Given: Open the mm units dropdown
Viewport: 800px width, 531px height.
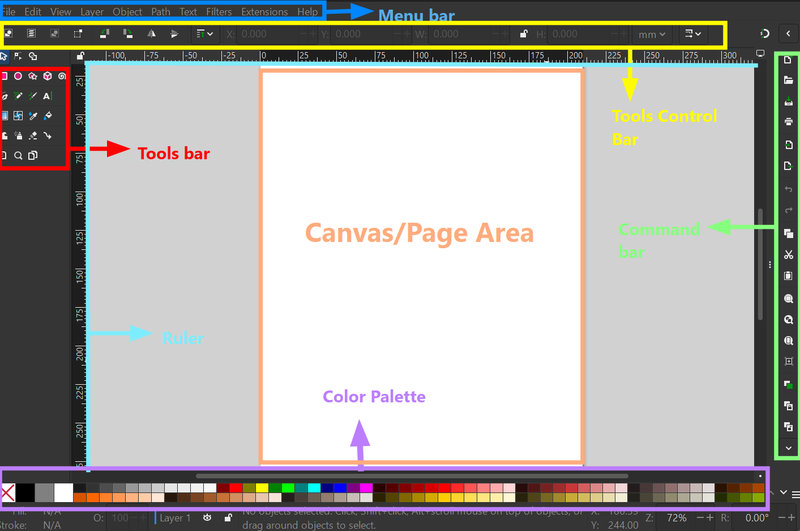Looking at the screenshot, I should pyautogui.click(x=652, y=34).
